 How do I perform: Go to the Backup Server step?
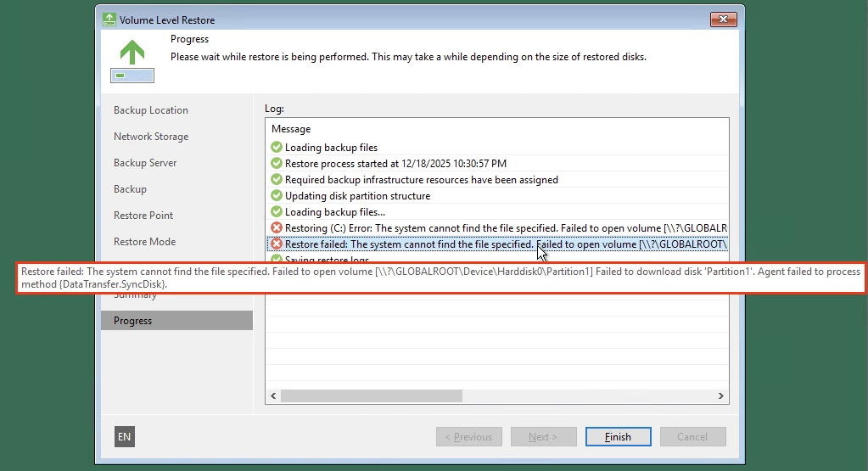click(x=145, y=163)
